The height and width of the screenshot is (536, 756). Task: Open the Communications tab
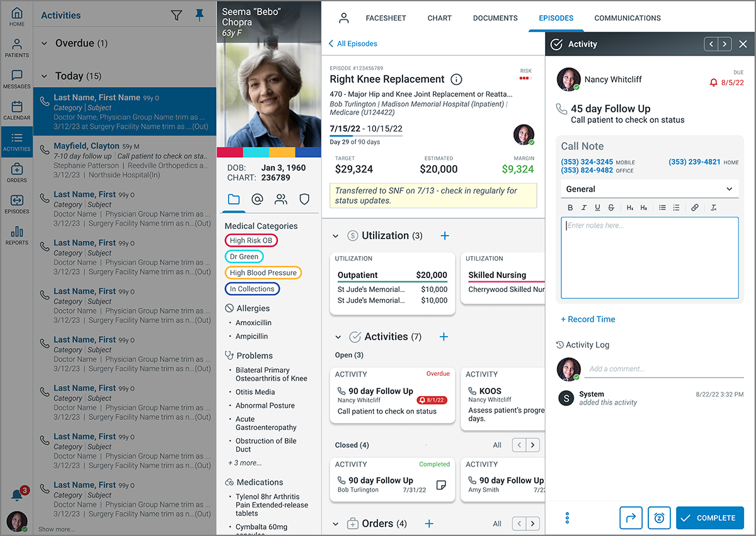627,18
